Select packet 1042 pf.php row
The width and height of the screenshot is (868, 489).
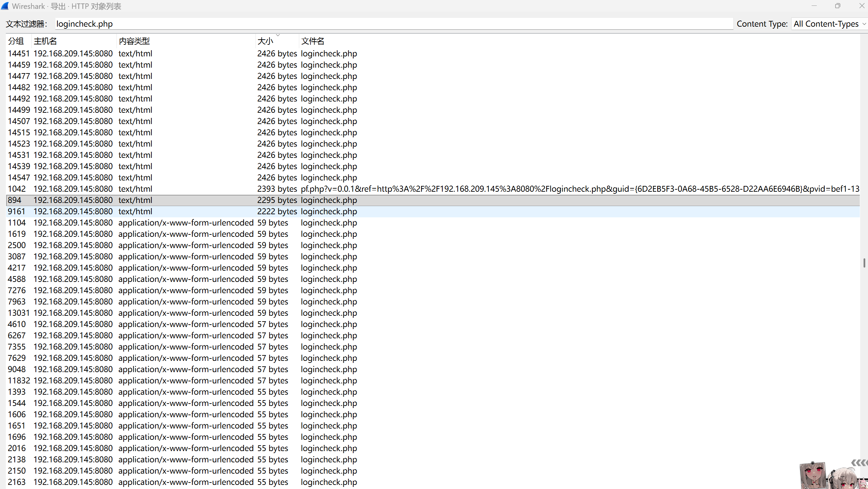coord(205,189)
